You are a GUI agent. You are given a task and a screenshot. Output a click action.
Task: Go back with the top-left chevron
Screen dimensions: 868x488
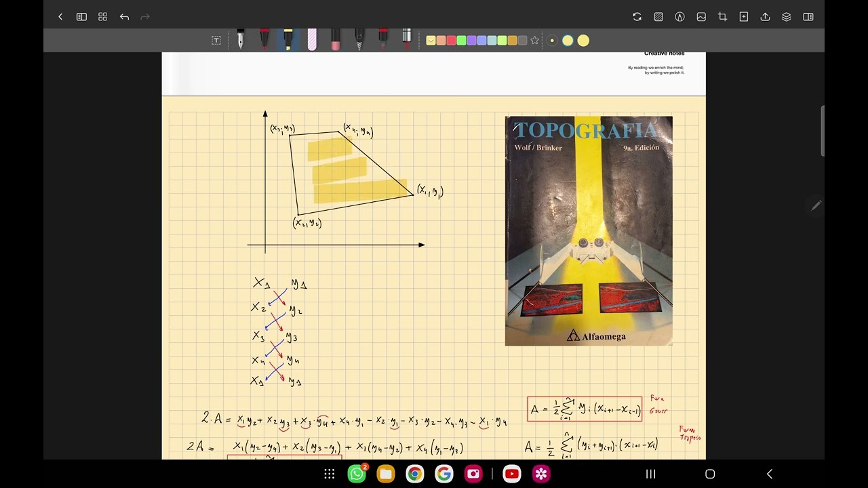(x=60, y=17)
